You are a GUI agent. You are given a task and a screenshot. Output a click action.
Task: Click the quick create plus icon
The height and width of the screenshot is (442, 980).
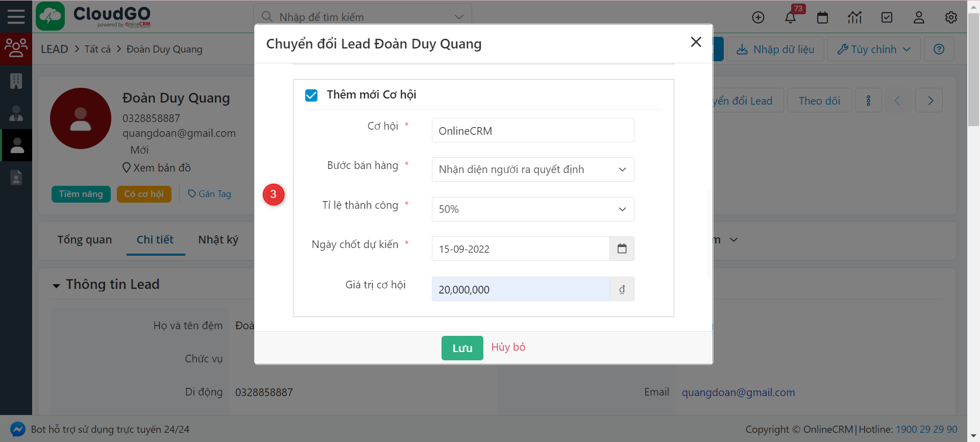(x=758, y=17)
